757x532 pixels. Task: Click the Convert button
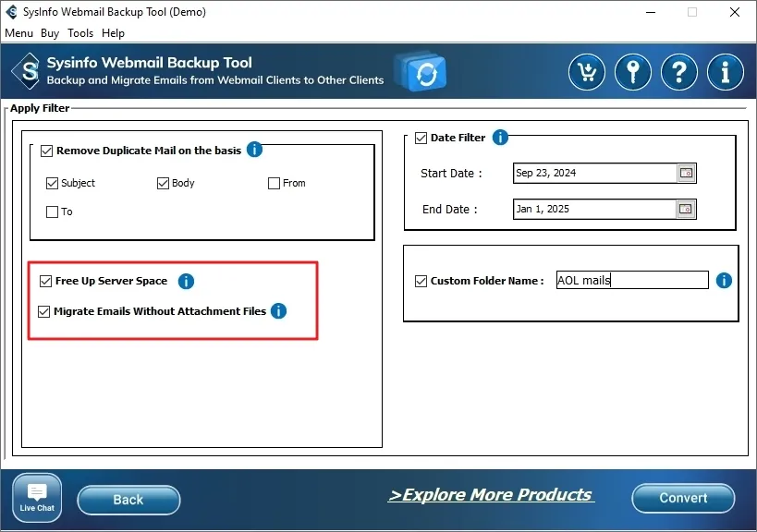tap(683, 498)
